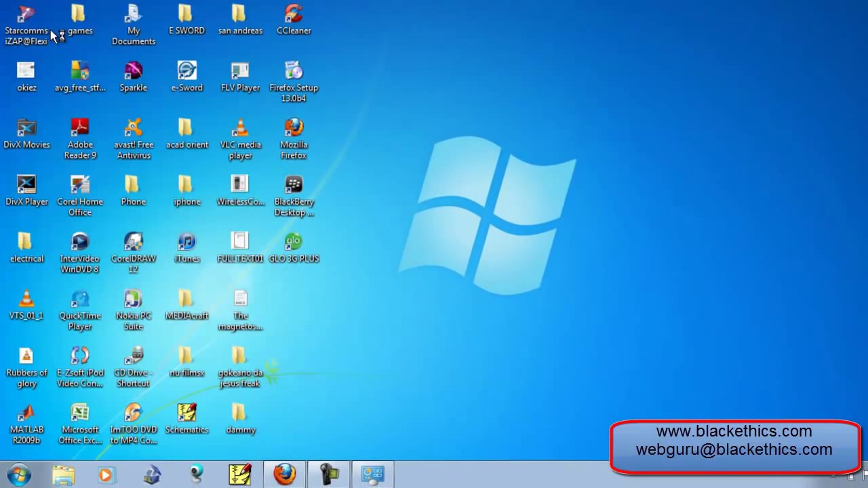Play the Rubbers of glory file
Viewport: 868px width, 488px height.
click(26, 367)
